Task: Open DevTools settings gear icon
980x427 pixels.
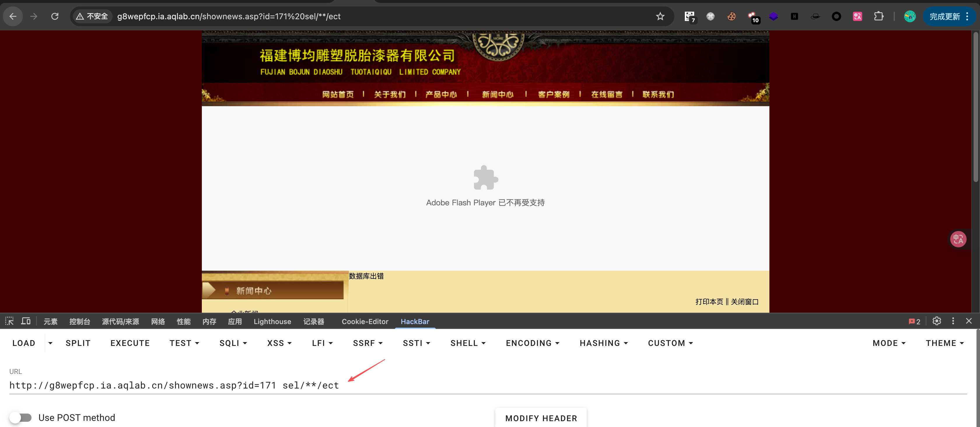Action: [x=937, y=321]
